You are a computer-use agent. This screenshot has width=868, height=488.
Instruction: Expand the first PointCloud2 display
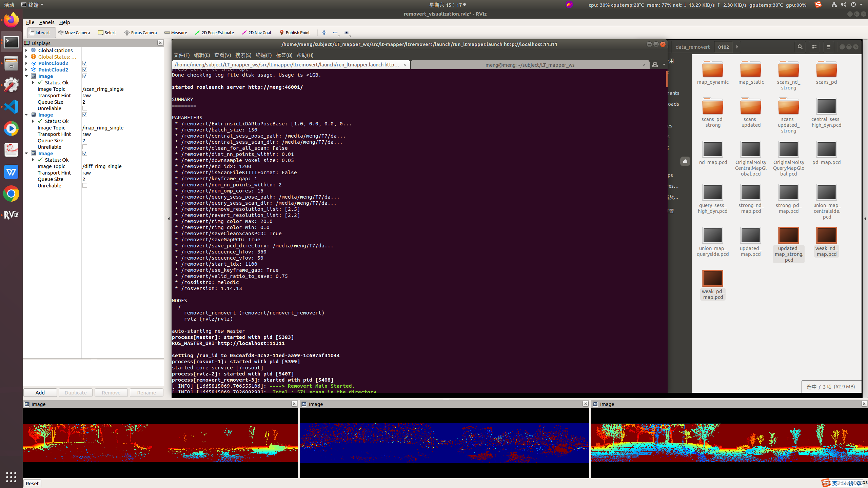[26, 63]
